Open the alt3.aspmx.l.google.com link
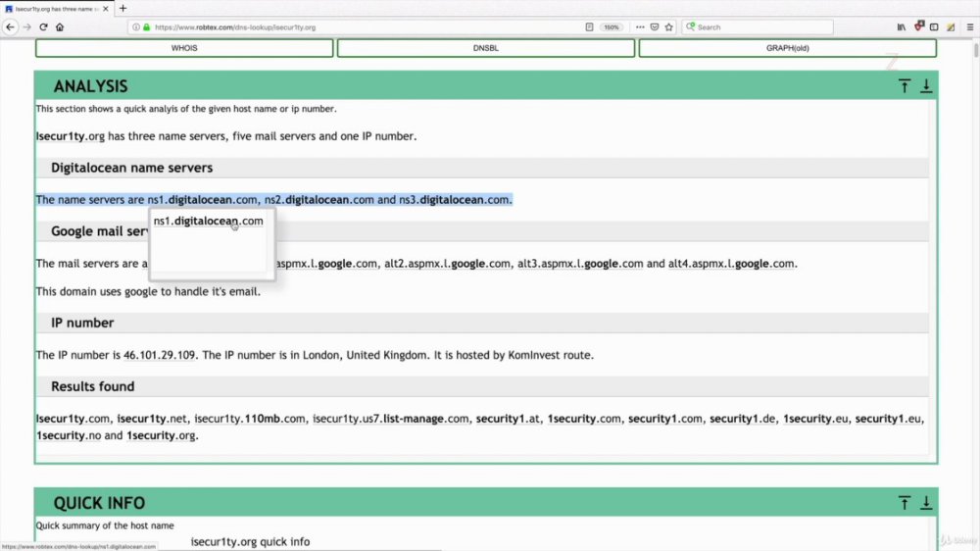980x551 pixels. coord(580,264)
